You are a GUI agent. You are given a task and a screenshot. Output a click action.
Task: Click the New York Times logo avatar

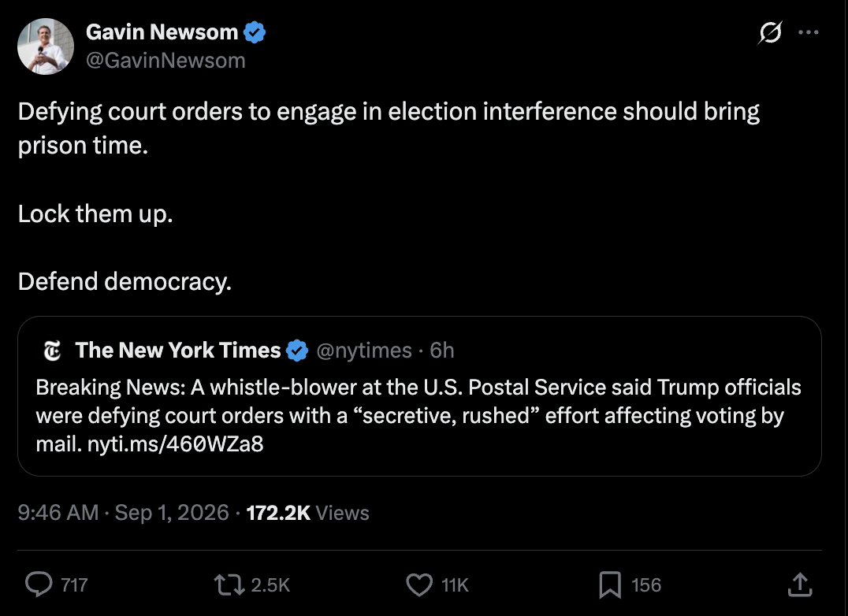click(53, 351)
